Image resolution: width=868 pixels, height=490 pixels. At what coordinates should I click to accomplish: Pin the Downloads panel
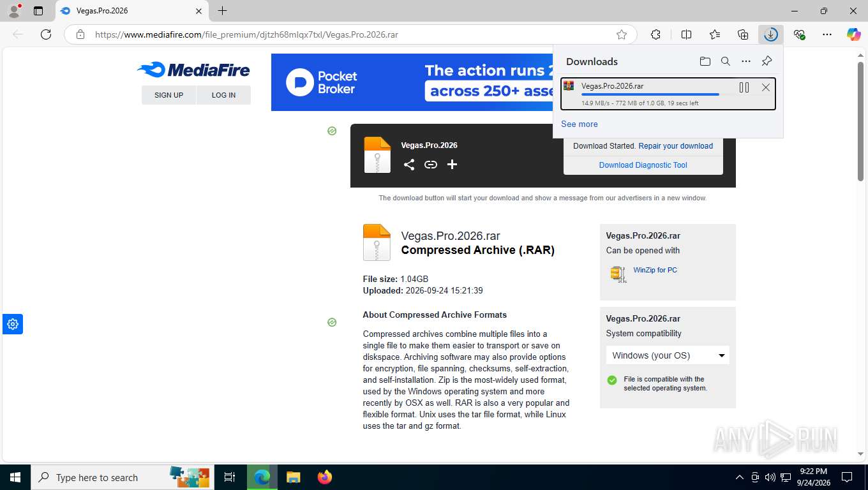click(767, 61)
